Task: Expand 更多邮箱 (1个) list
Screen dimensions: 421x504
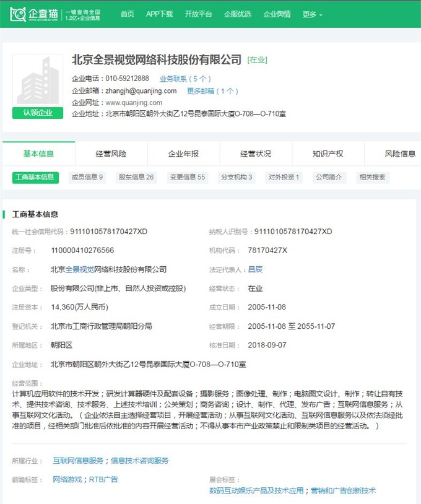Action: pyautogui.click(x=212, y=91)
